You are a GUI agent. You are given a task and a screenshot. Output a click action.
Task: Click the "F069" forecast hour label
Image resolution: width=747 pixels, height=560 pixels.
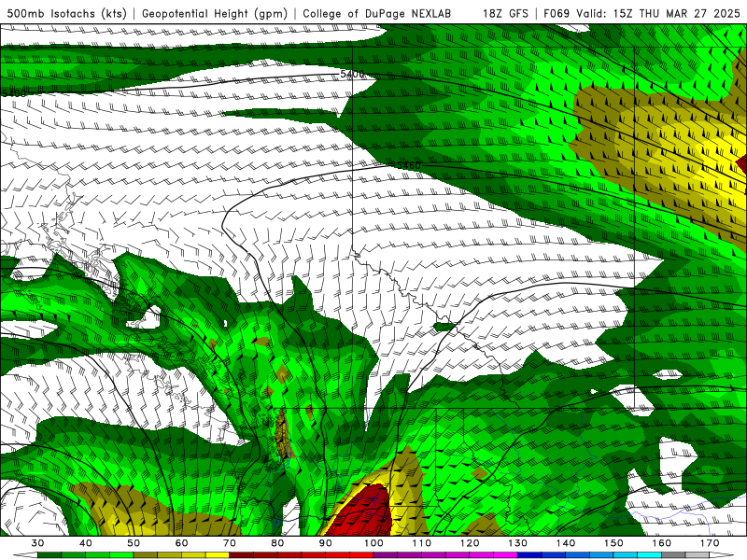click(x=557, y=13)
